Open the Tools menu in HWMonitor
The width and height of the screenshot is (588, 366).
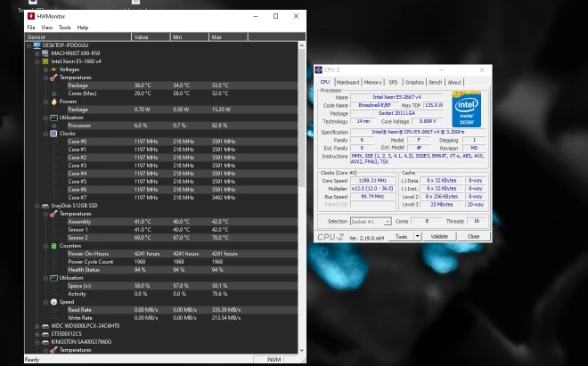(64, 28)
